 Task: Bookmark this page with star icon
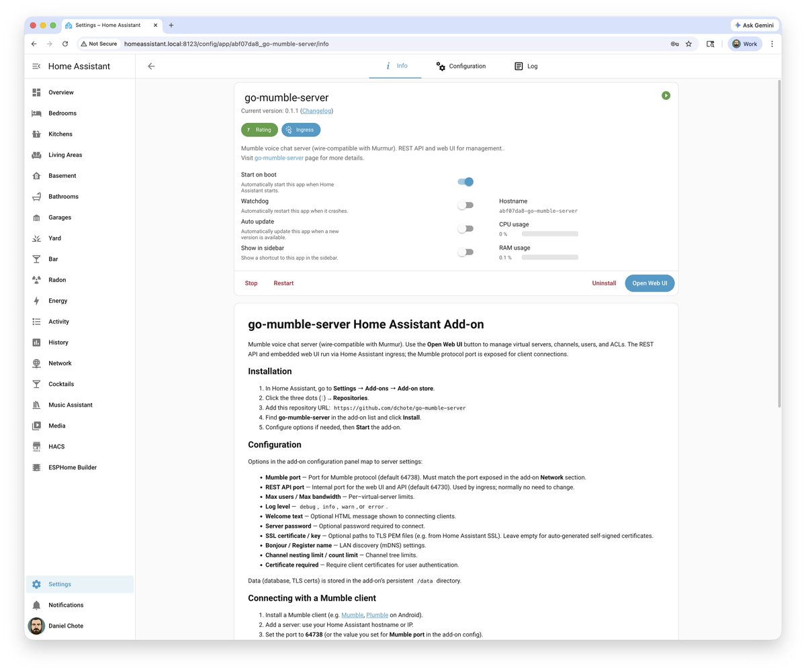(x=688, y=44)
